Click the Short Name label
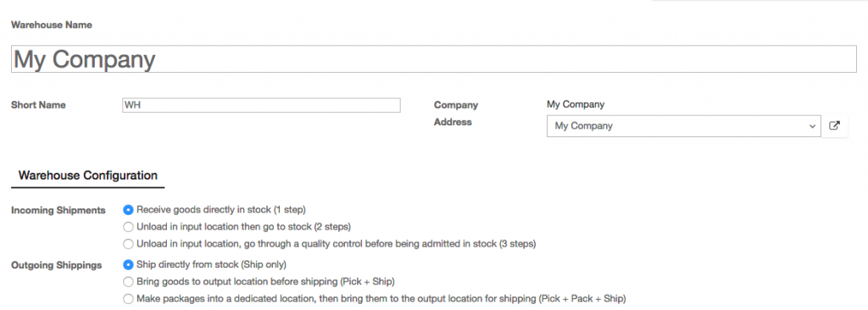This screenshot has height=310, width=868. click(38, 105)
